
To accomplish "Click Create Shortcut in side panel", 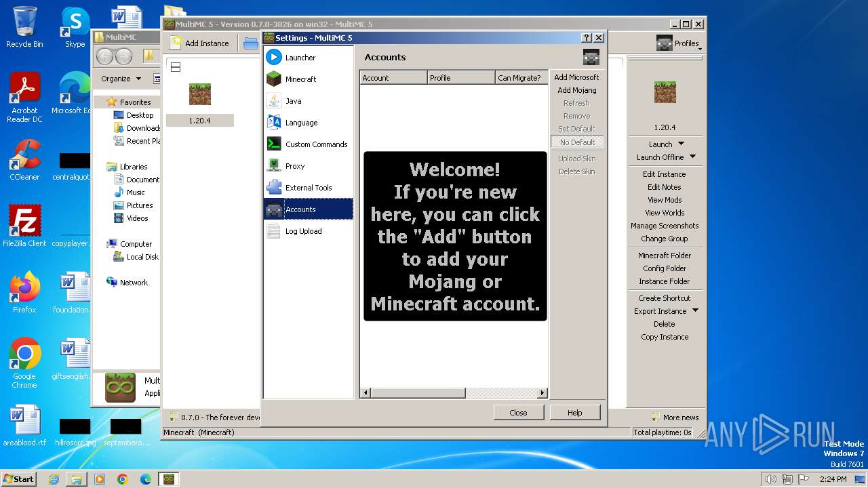I will (664, 298).
